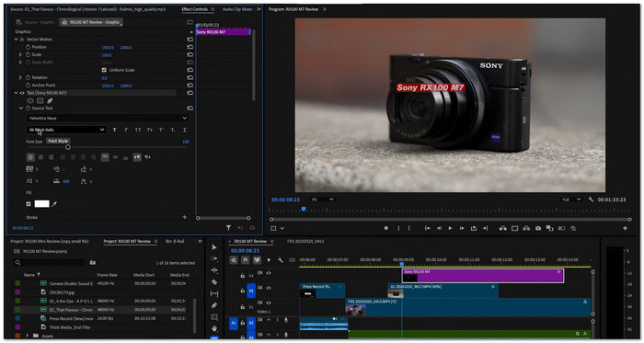This screenshot has height=343, width=644.
Task: Click the Lift button in Program monitor
Action: point(502,228)
